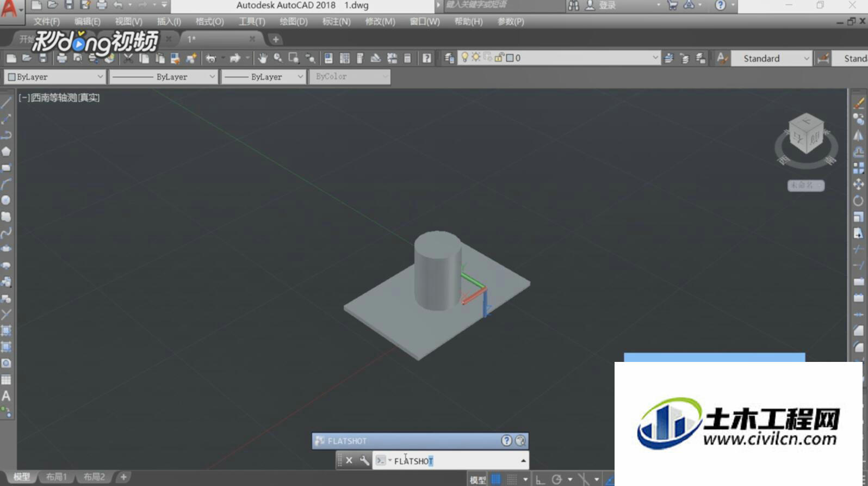The height and width of the screenshot is (486, 868).
Task: Select the Pan hand tool
Action: click(263, 58)
